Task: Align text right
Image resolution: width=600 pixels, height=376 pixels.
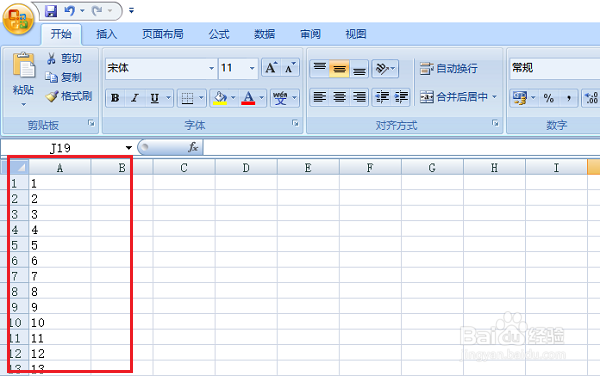Action: (x=359, y=97)
